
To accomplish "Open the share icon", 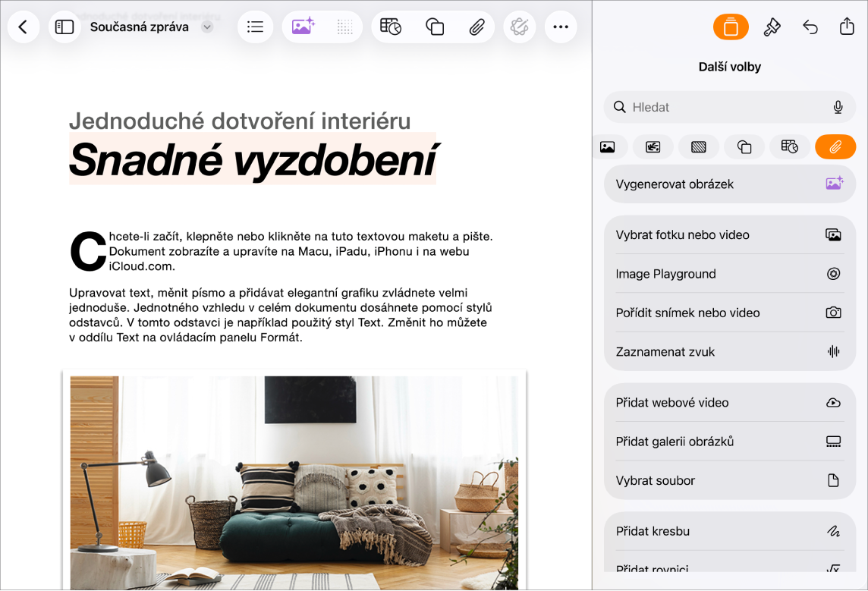I will pos(847,26).
